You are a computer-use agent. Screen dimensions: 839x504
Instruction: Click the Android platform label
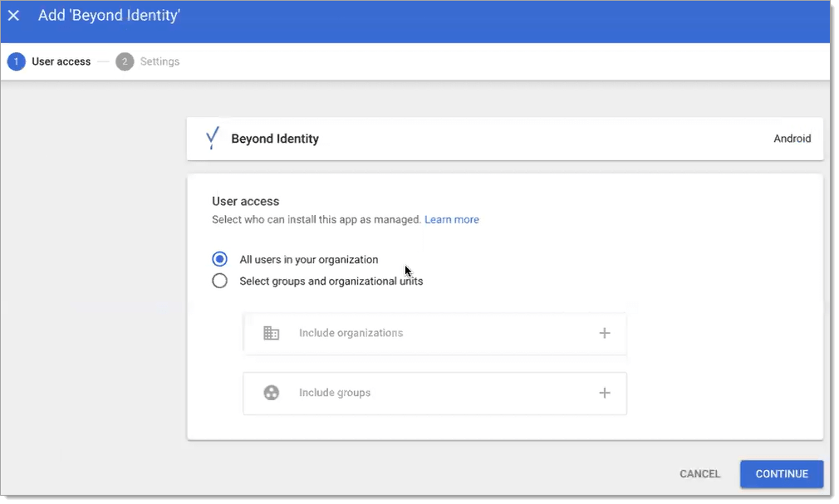791,138
